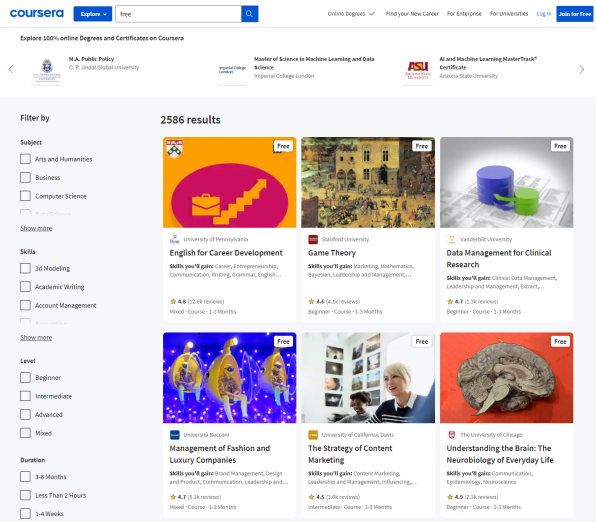
Task: Check Business subject filter
Action: point(25,178)
